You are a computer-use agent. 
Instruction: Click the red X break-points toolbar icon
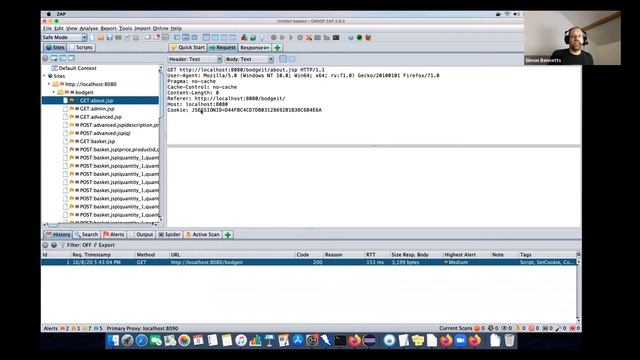click(x=309, y=38)
